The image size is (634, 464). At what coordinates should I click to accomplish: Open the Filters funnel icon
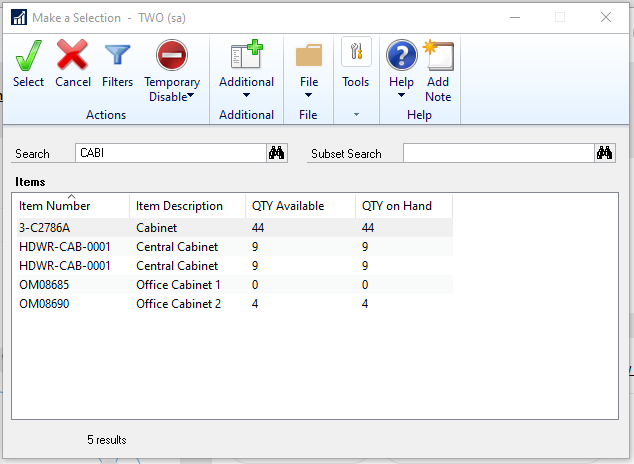tap(117, 55)
